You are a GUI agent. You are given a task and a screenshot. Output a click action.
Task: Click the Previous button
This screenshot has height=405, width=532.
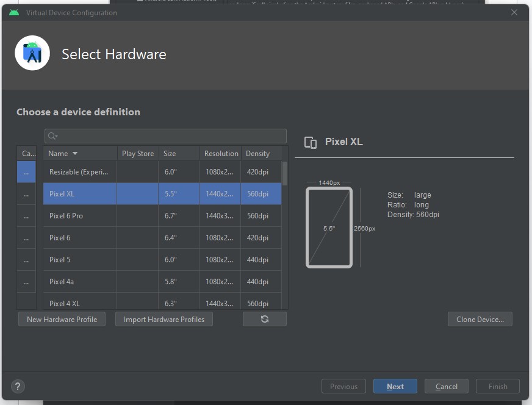coord(343,386)
